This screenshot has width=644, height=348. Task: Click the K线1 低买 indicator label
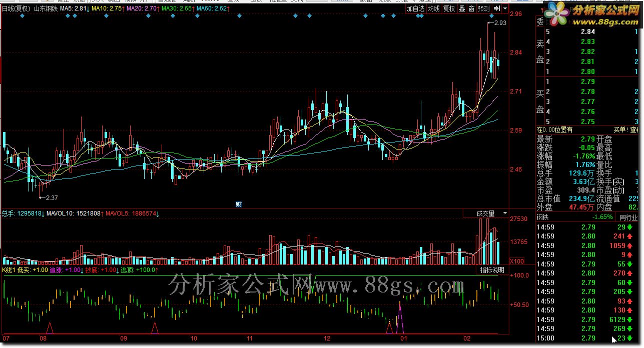tap(25, 270)
